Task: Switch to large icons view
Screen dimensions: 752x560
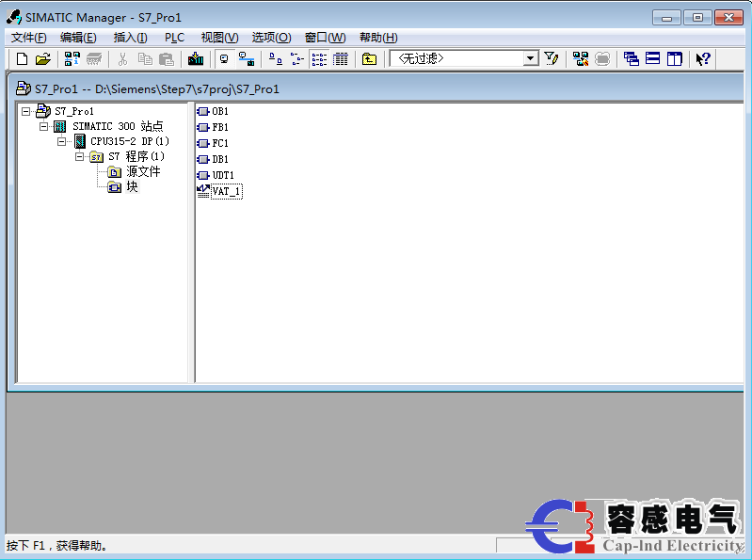Action: point(275,59)
